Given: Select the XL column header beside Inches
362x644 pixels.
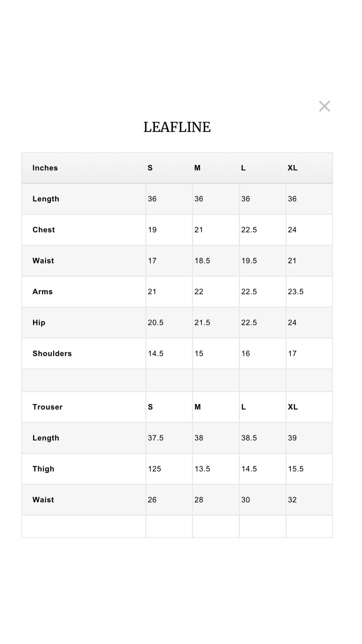Looking at the screenshot, I should [292, 168].
